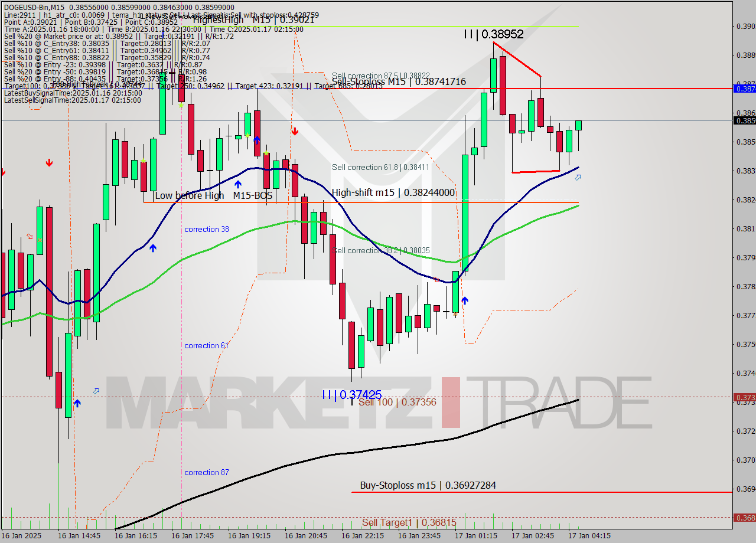
Task: Click the Sell %10 @ C_Entry61 line
Action: coord(107,50)
